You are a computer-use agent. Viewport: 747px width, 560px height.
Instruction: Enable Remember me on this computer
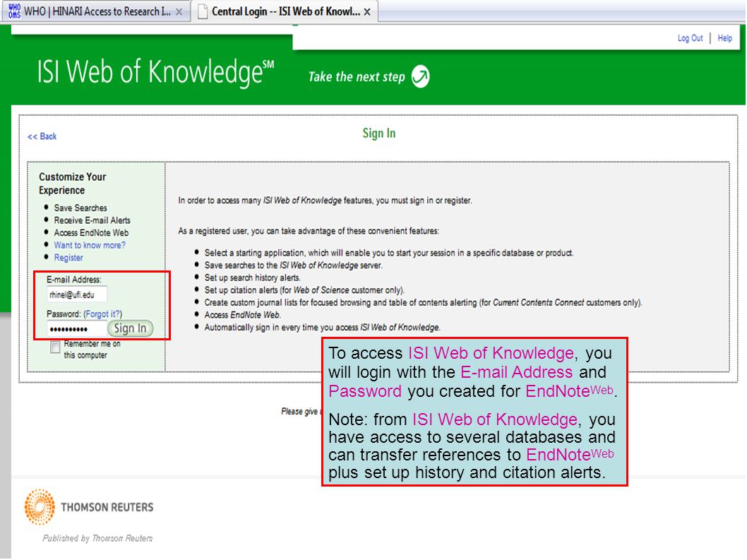click(x=55, y=347)
